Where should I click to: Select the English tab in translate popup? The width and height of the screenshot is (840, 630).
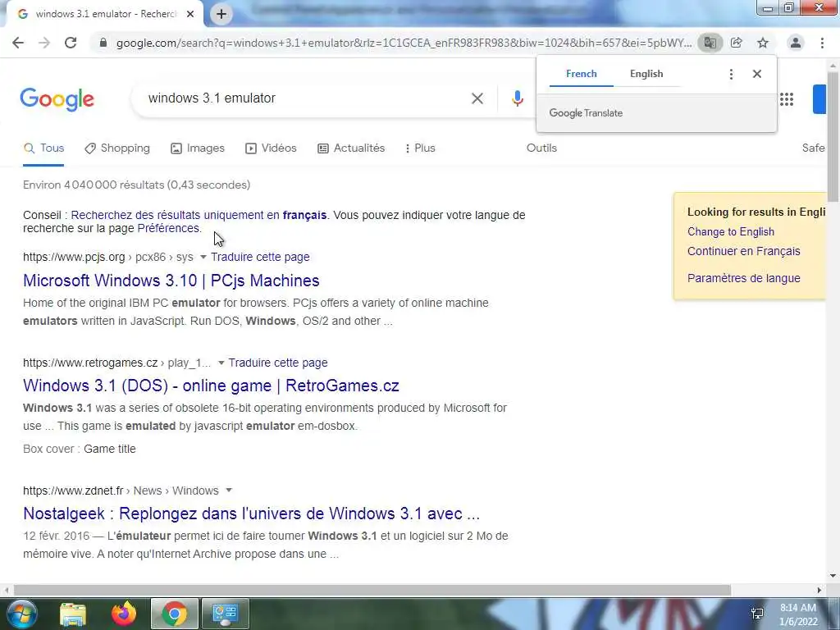tap(646, 74)
